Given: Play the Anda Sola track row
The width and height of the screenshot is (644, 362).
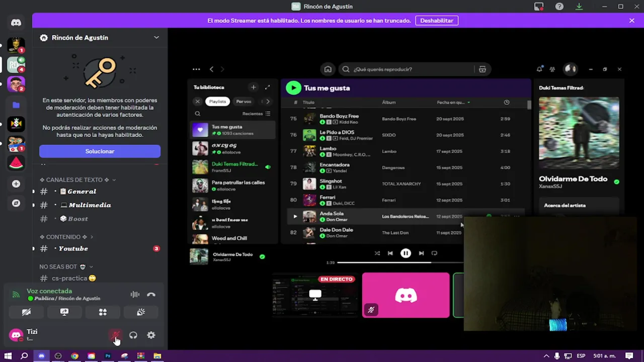Looking at the screenshot, I should (295, 216).
